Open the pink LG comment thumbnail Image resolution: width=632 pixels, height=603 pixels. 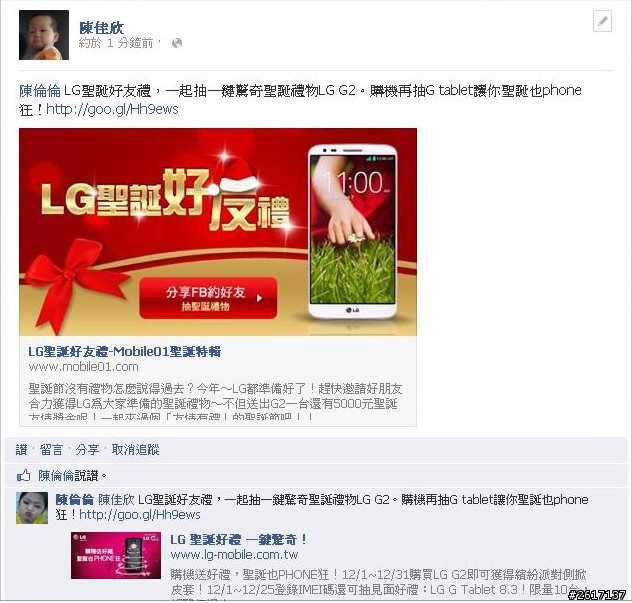pyautogui.click(x=116, y=555)
